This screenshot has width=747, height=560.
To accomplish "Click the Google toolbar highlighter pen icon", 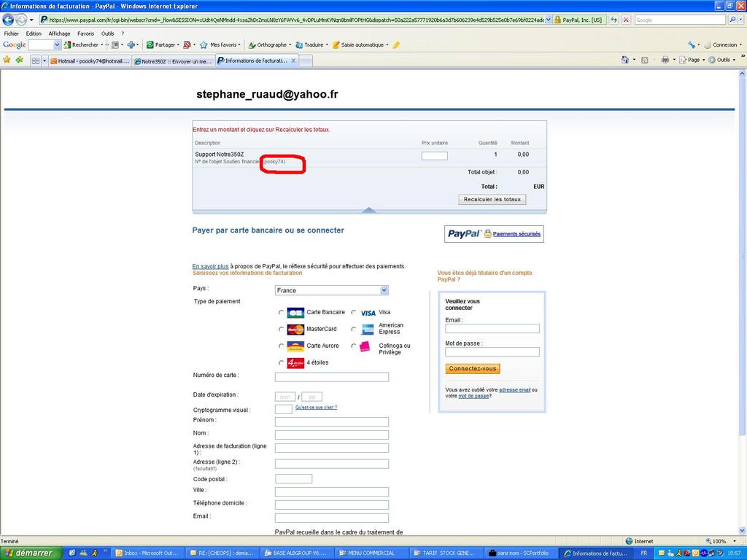I will [x=396, y=44].
